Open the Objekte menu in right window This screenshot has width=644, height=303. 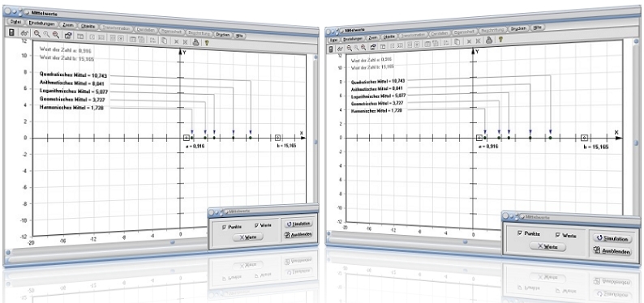pyautogui.click(x=389, y=36)
